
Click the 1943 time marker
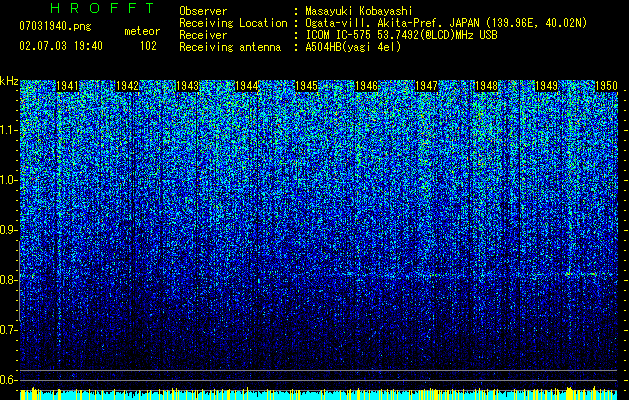(187, 86)
